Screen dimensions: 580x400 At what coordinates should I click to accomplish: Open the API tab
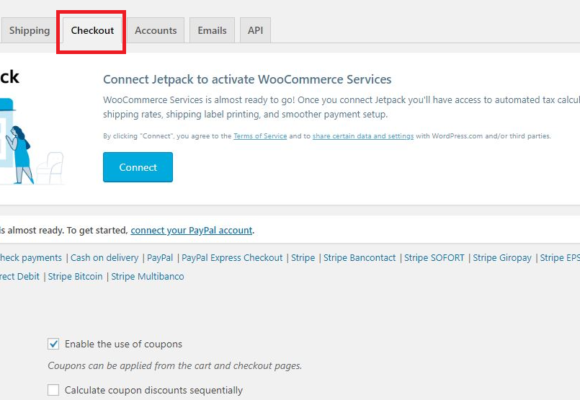(x=255, y=30)
